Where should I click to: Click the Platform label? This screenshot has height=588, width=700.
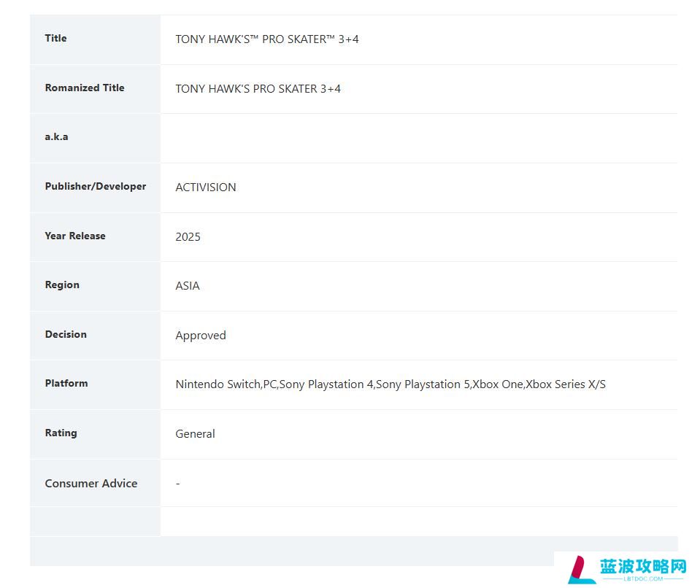tap(66, 383)
